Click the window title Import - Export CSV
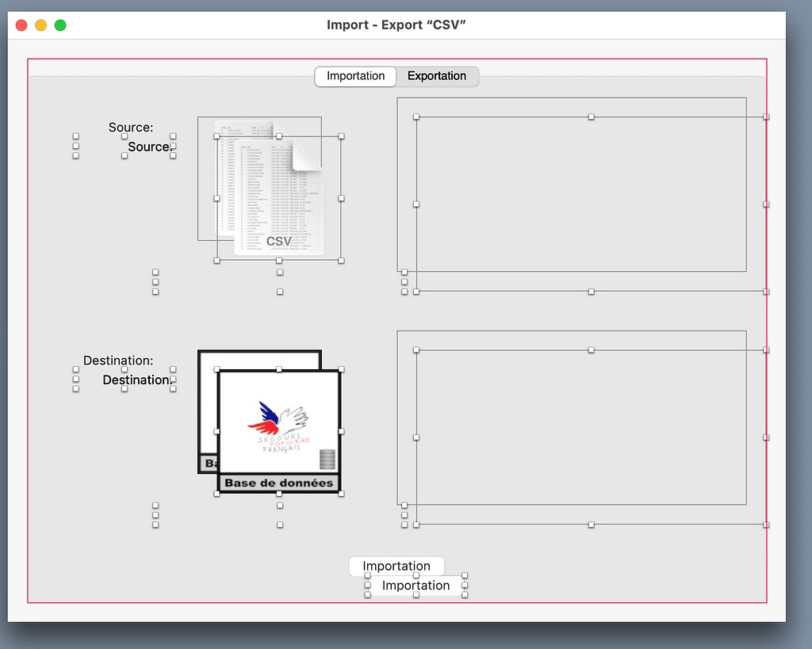 (x=397, y=25)
